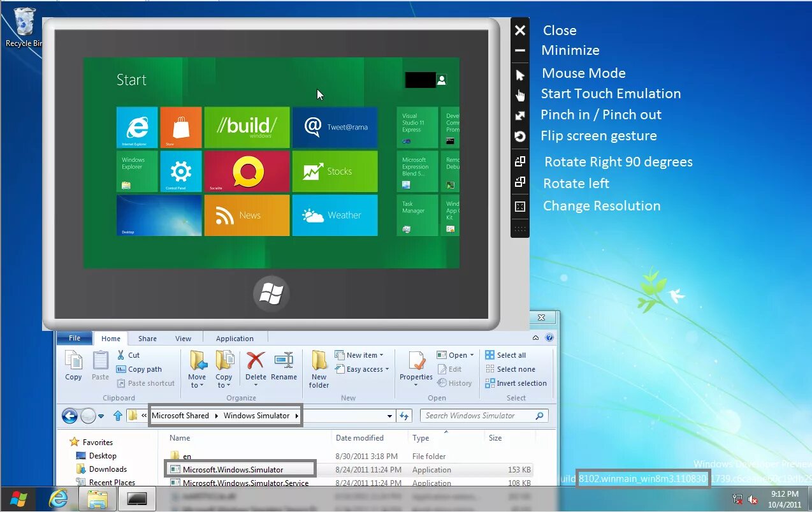Screen dimensions: 812x512
Task: Switch to the Share ribbon tab
Action: click(x=147, y=339)
